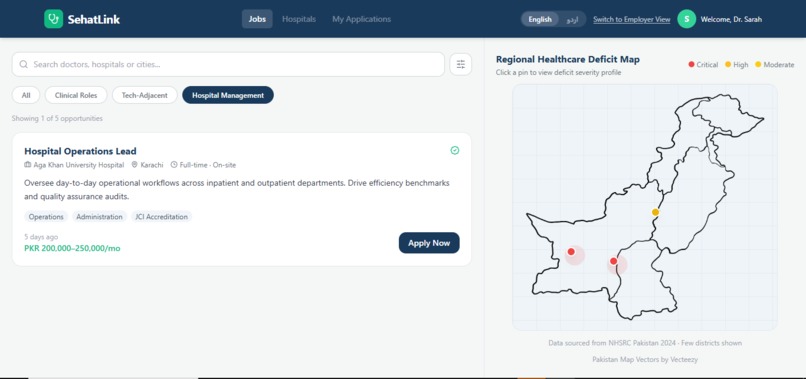Viewport: 806px width, 379px height.
Task: Click Regional Healthcare Deficit Map heading
Action: [568, 60]
